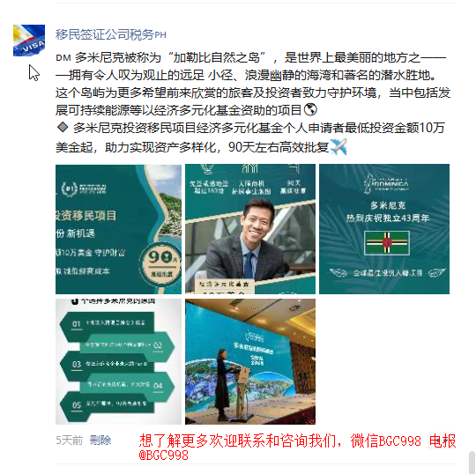The width and height of the screenshot is (476, 474).
Task: Click the Dominica flag in third thumbnail
Action: coord(387,243)
